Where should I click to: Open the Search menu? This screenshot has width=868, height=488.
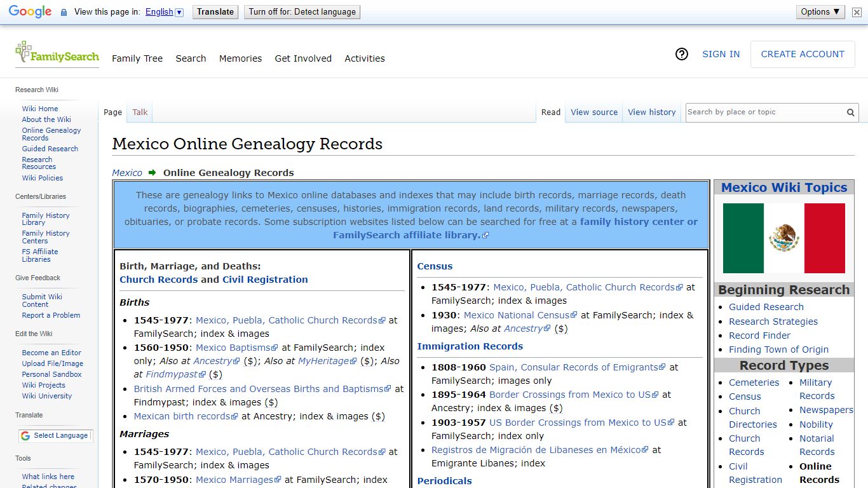click(x=191, y=58)
